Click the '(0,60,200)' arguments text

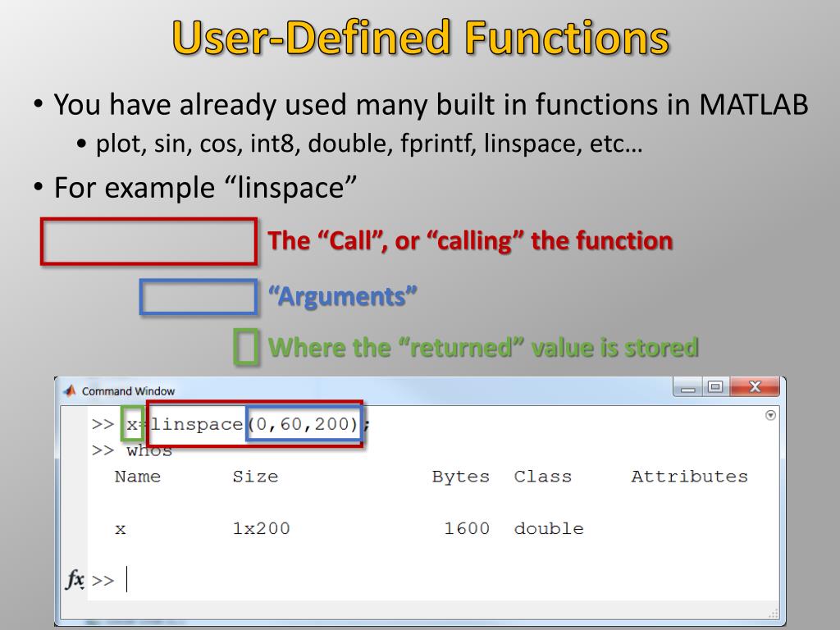coord(304,424)
